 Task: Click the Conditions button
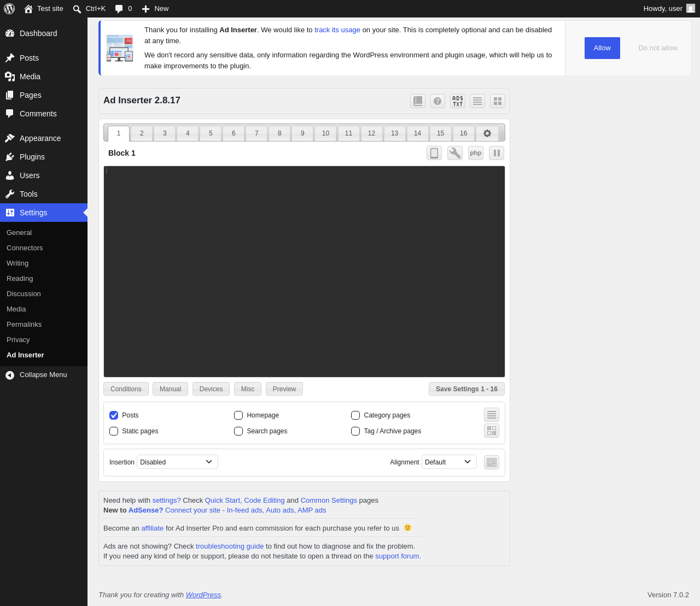pos(126,389)
